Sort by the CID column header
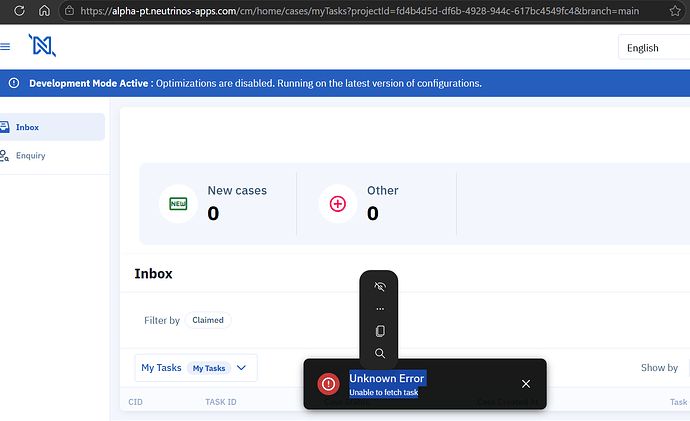This screenshot has width=690, height=421. [136, 402]
